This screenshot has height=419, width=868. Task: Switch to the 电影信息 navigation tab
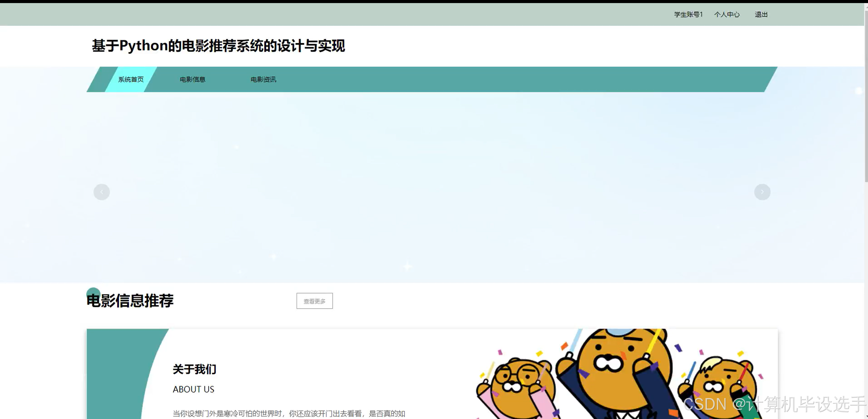coord(192,79)
